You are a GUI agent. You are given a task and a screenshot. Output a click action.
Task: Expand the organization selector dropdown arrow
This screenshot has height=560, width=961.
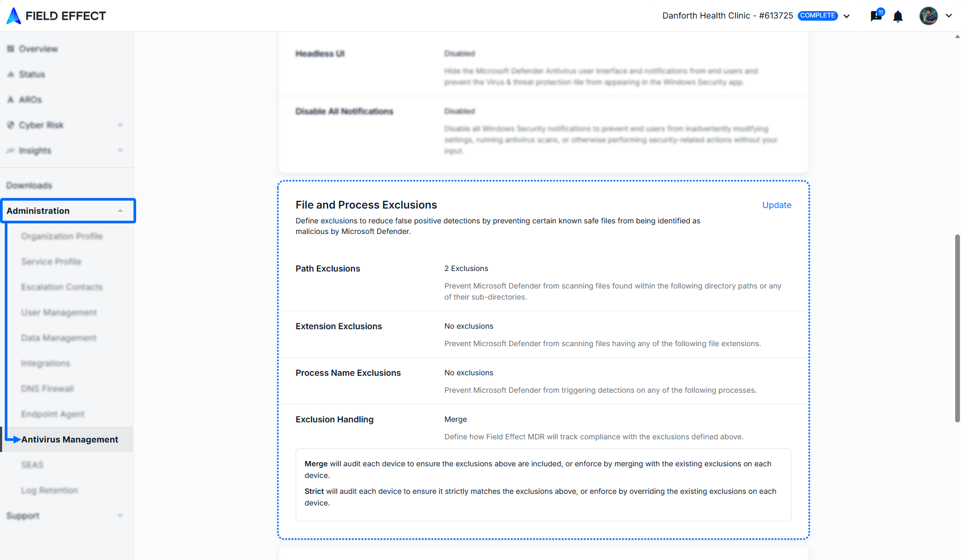point(847,16)
